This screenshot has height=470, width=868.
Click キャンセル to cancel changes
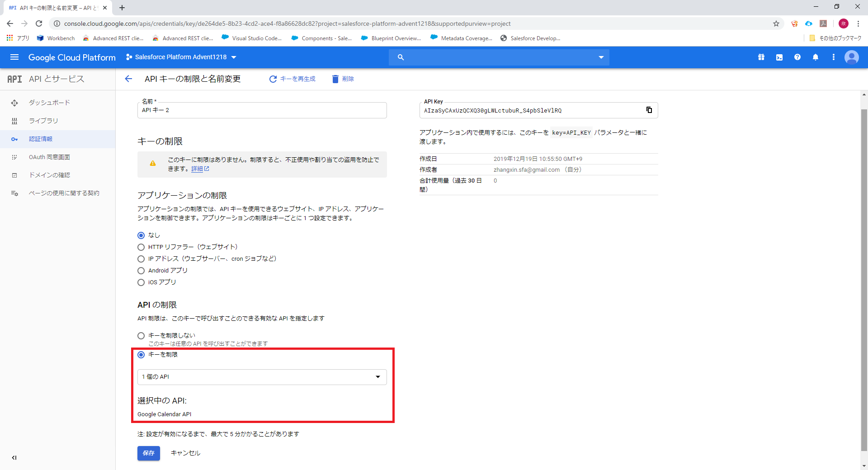(185, 453)
